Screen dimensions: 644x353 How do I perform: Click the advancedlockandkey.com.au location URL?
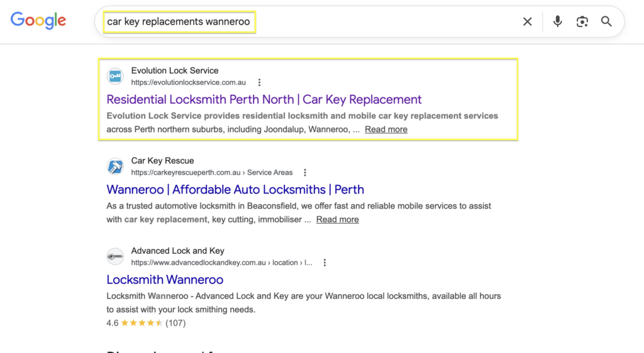[x=222, y=263]
